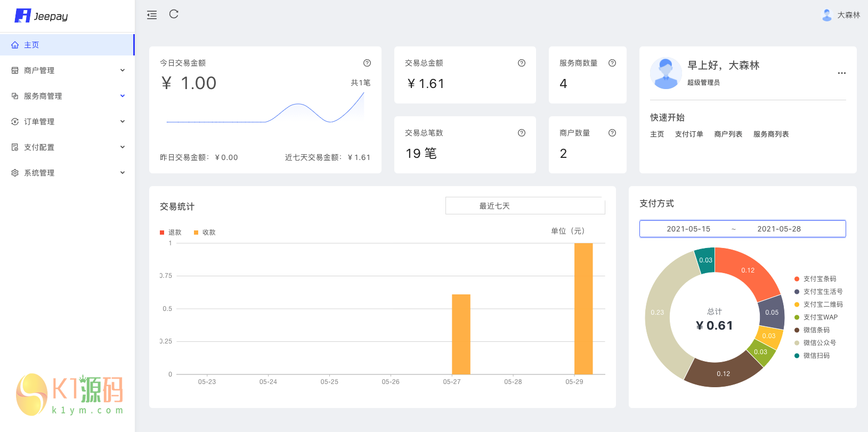Open 订单管理 sidebar menu
The width and height of the screenshot is (868, 432).
[x=67, y=122]
